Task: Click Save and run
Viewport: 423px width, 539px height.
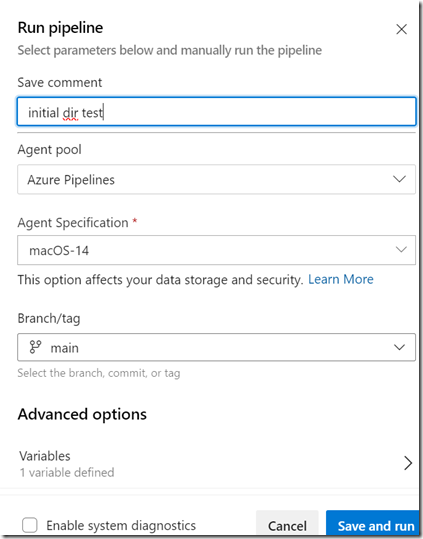Action: [376, 525]
